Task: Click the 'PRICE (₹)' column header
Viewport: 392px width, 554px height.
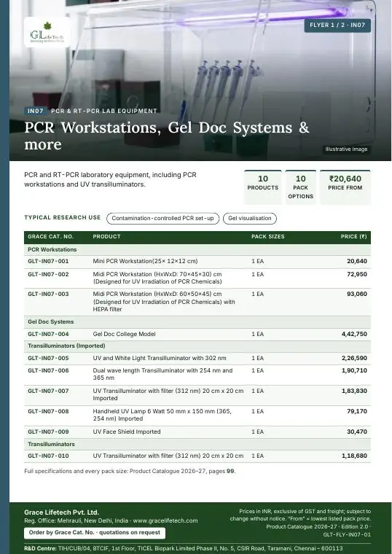Action: [353, 237]
